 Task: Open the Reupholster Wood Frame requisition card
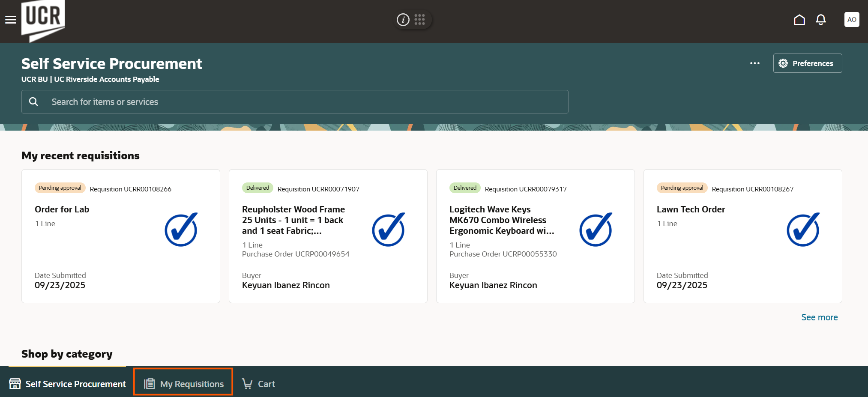tap(293, 220)
